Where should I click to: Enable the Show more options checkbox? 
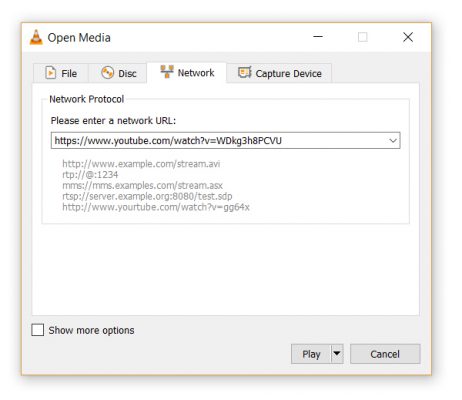click(37, 330)
